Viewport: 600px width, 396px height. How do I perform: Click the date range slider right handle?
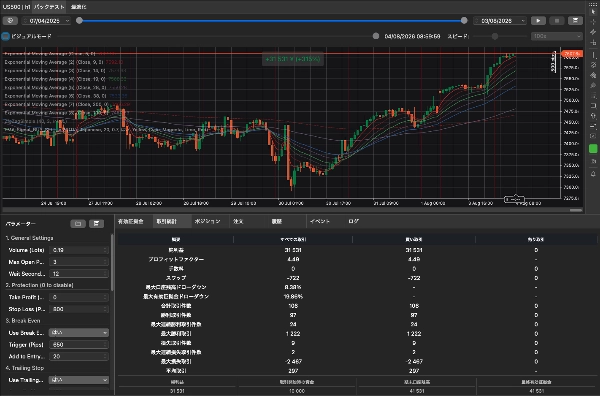464,21
